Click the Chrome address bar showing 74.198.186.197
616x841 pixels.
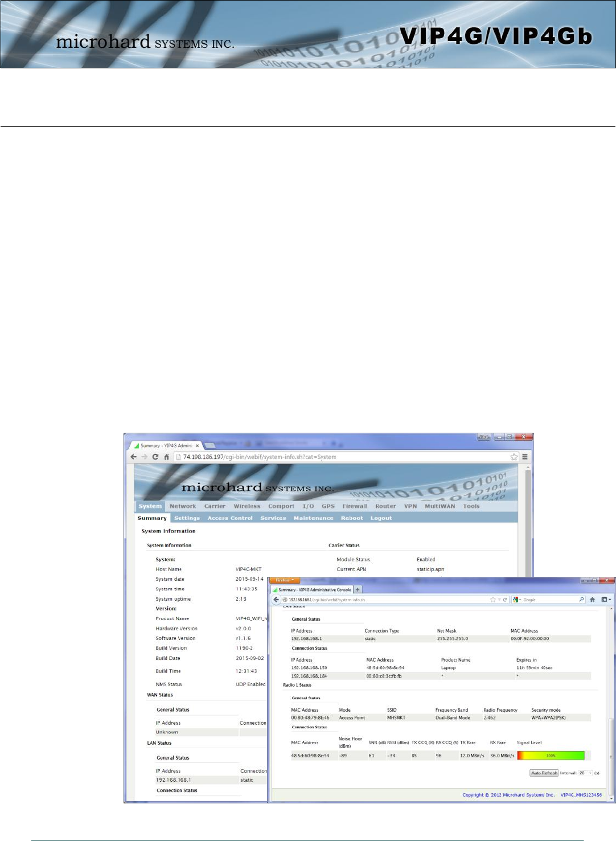(346, 457)
